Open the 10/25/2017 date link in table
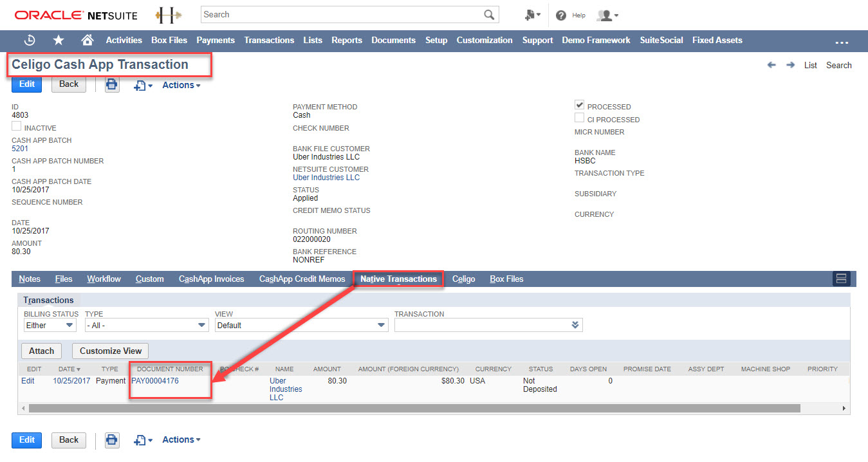The image size is (868, 462). coord(71,381)
